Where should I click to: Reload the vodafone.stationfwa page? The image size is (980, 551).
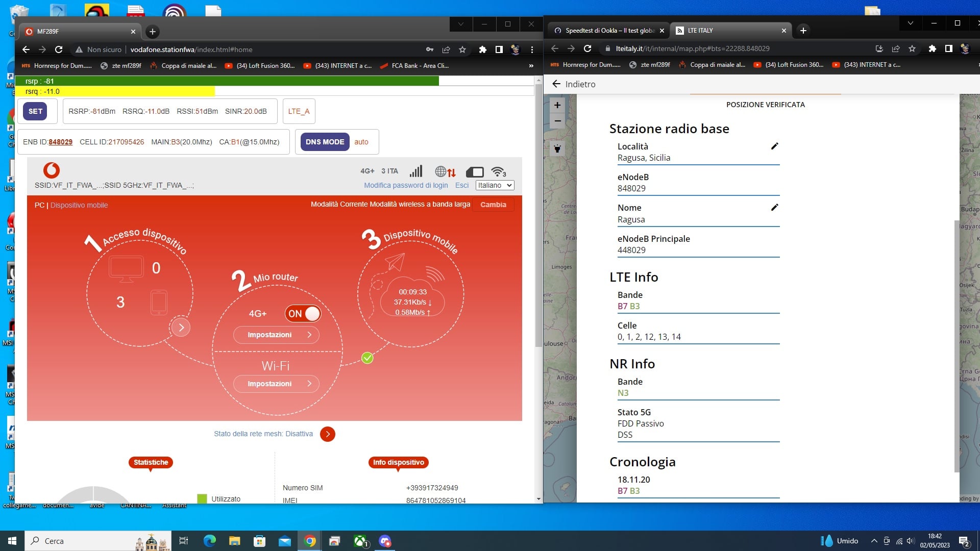[x=59, y=49]
